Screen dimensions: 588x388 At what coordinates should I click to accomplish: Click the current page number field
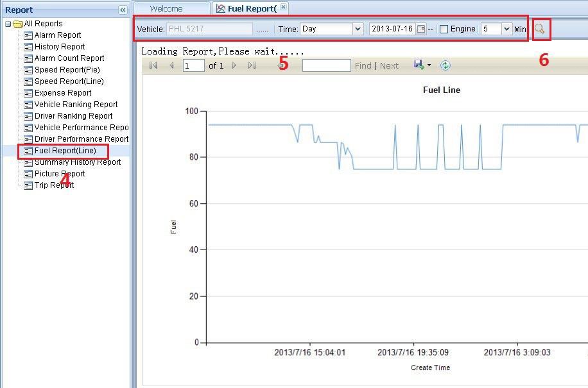[193, 65]
